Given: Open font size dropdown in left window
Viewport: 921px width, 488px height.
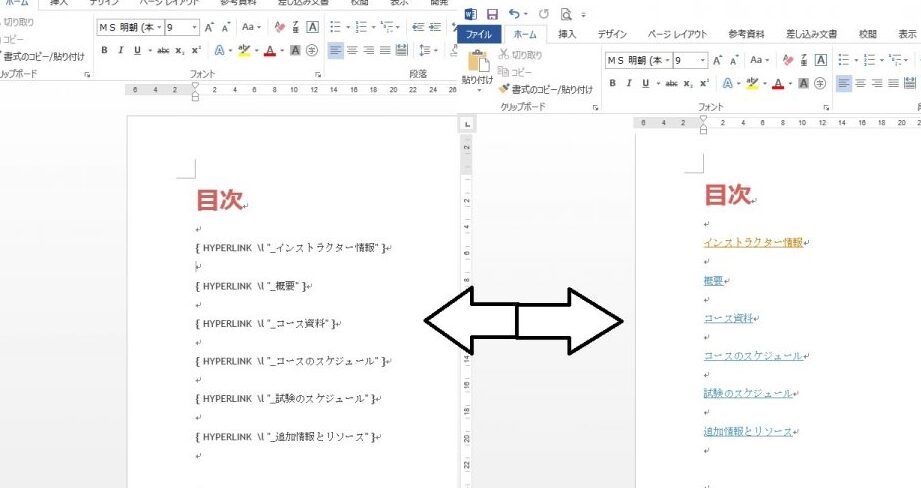Looking at the screenshot, I should 194,28.
